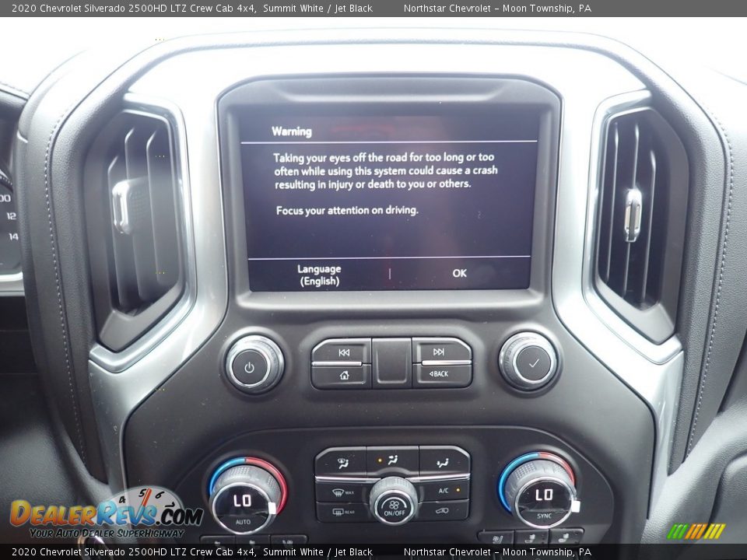The image size is (747, 560).
Task: Select the face vent airflow mode
Action: pyautogui.click(x=392, y=461)
